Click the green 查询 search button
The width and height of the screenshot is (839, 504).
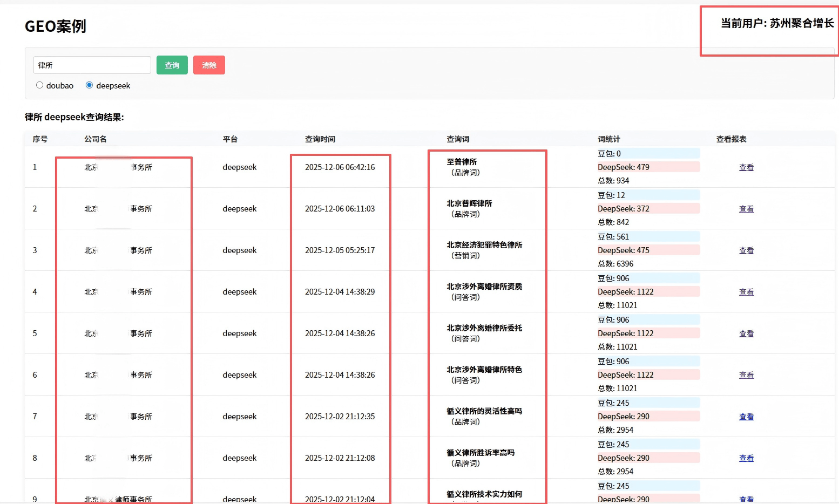coord(172,65)
